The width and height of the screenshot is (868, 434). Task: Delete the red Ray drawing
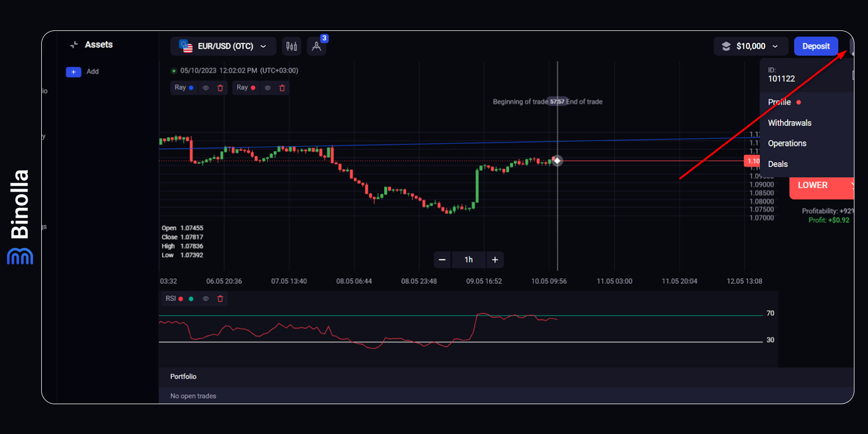(282, 88)
